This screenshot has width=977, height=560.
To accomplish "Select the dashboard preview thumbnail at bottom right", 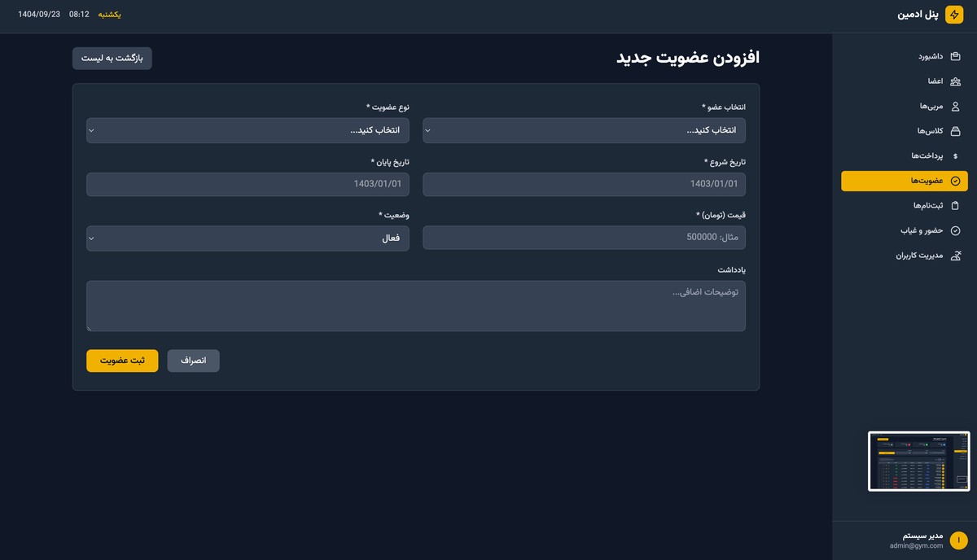I will coord(918,461).
